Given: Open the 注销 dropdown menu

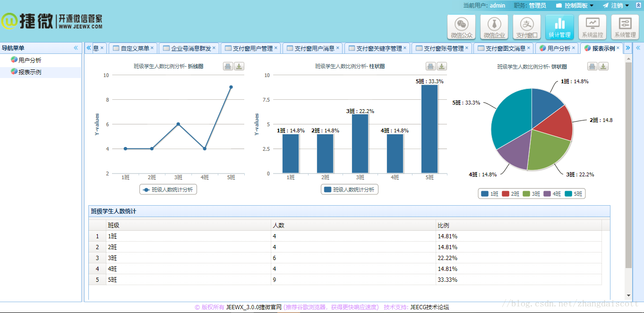Looking at the screenshot, I should tap(616, 6).
